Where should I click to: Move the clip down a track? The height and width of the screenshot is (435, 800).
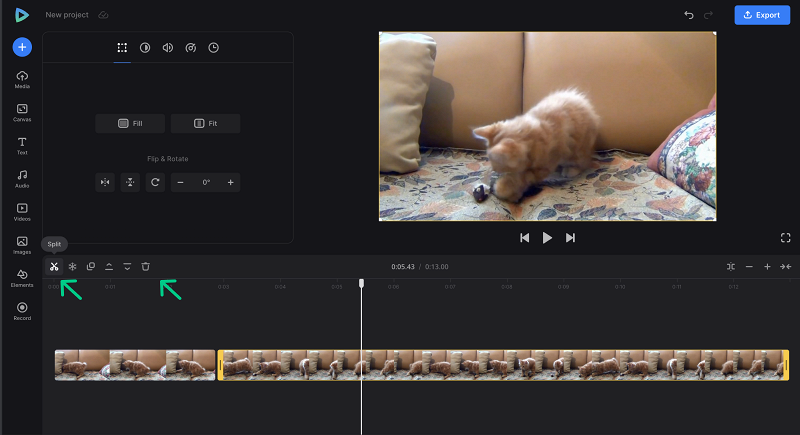[x=127, y=267]
